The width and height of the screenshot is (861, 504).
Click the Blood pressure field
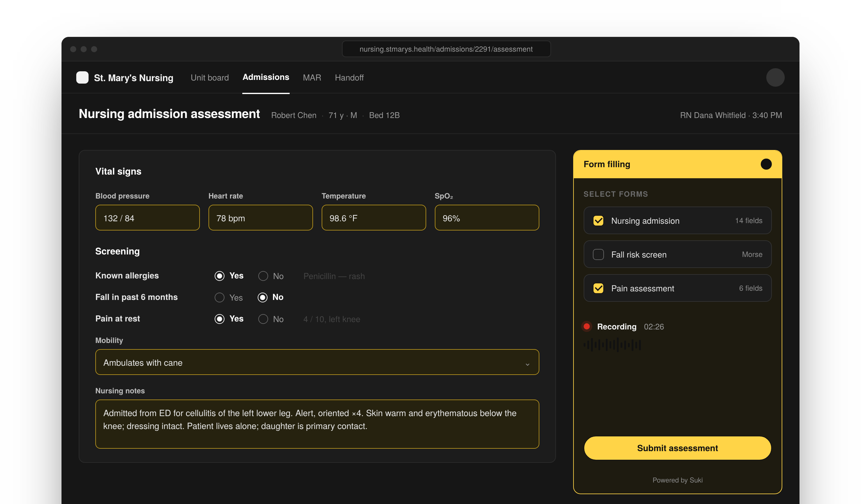tap(147, 218)
